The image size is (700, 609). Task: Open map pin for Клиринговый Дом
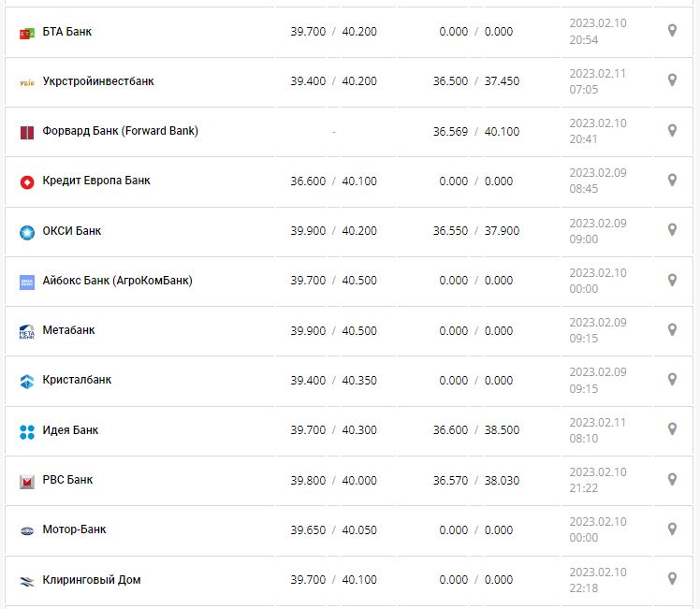(671, 579)
